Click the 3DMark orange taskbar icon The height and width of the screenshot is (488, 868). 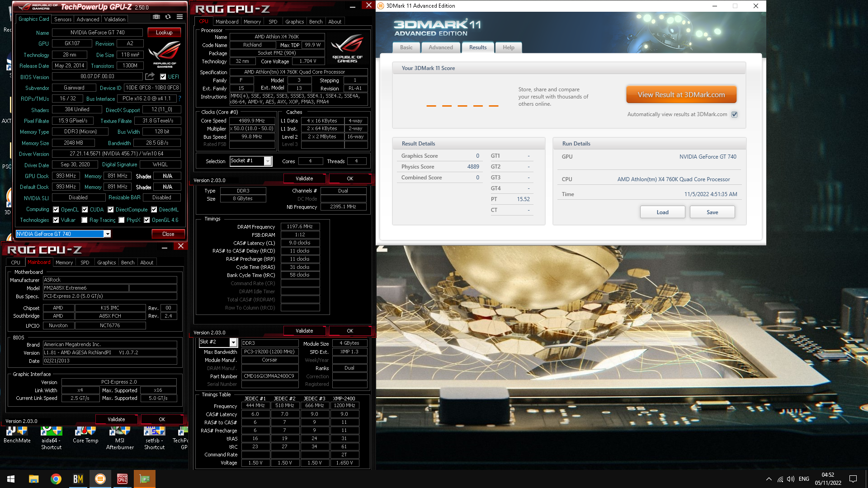tap(100, 479)
